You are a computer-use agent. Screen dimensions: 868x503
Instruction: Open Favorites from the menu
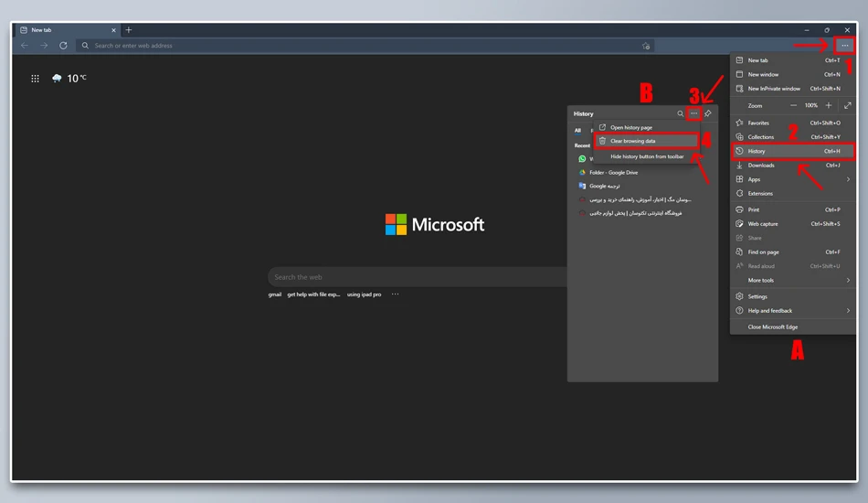[x=793, y=123]
